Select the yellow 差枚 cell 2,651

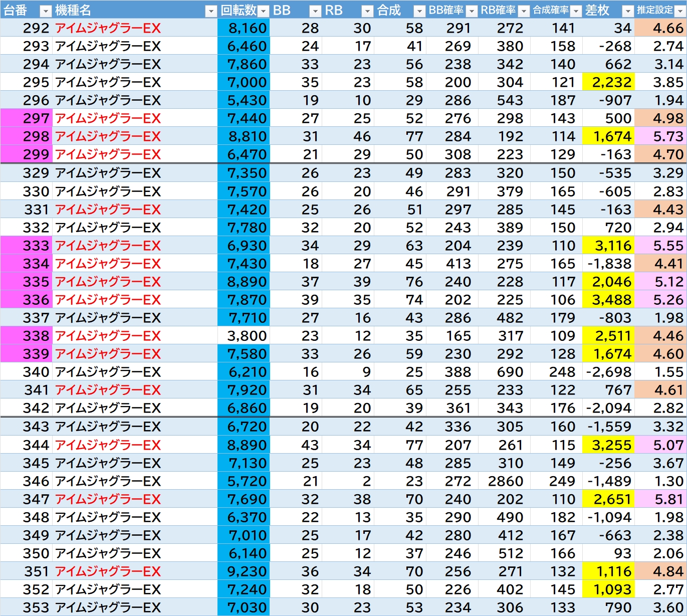tap(608, 499)
